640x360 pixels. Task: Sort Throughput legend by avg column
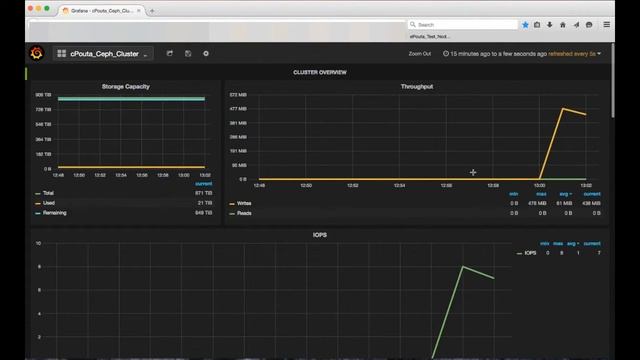tap(565, 194)
